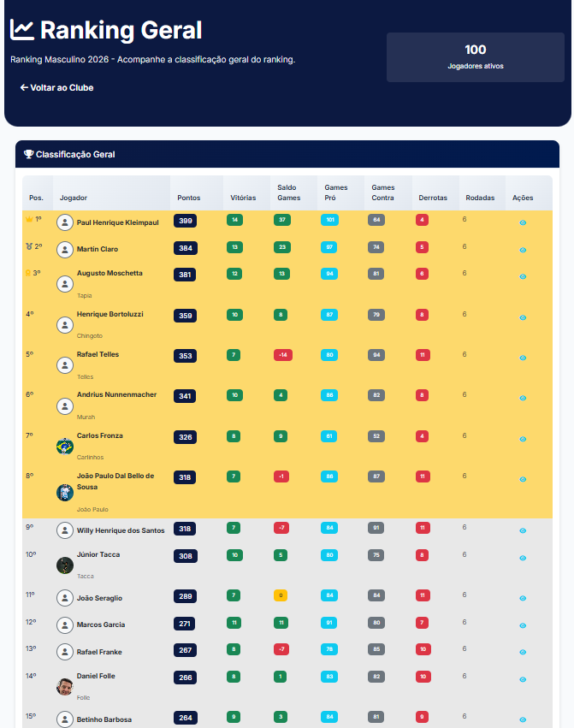
Task: Click the 399 points badge
Action: click(186, 221)
